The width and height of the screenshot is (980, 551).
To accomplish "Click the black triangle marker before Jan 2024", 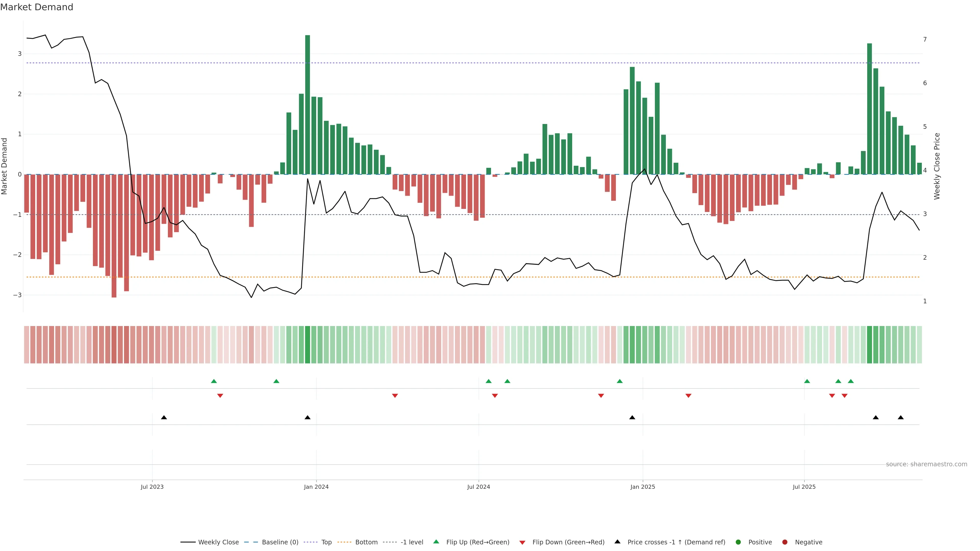I will (307, 418).
